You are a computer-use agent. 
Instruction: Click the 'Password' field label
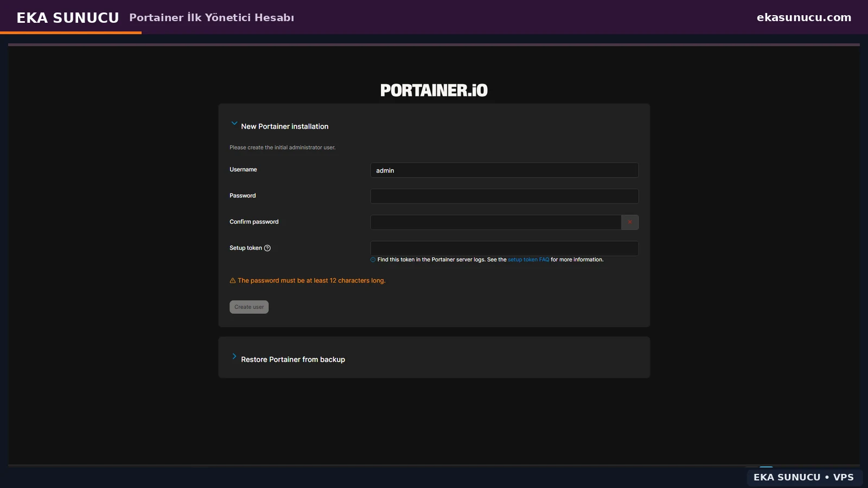(x=242, y=196)
